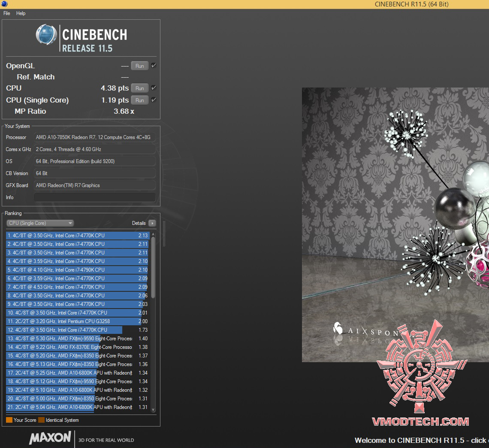This screenshot has height=448, width=489.
Task: Select ranking row 20 FX-8350 at 5.00 GHz
Action: click(78, 398)
